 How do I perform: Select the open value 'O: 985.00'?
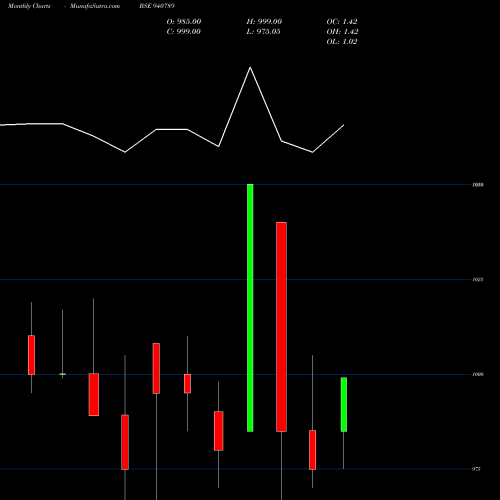[x=184, y=22]
